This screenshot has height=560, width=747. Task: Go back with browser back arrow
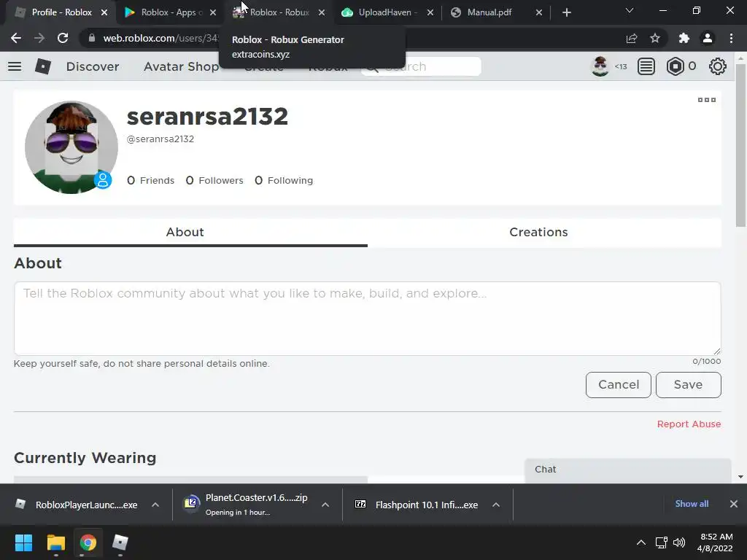pyautogui.click(x=16, y=38)
